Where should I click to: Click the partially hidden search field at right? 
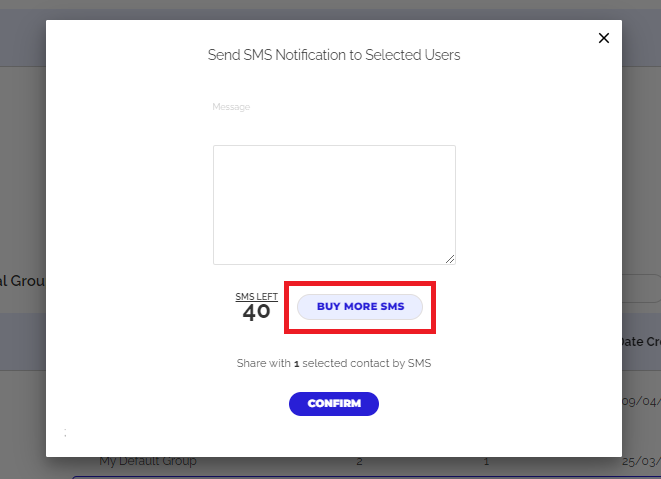coord(640,289)
